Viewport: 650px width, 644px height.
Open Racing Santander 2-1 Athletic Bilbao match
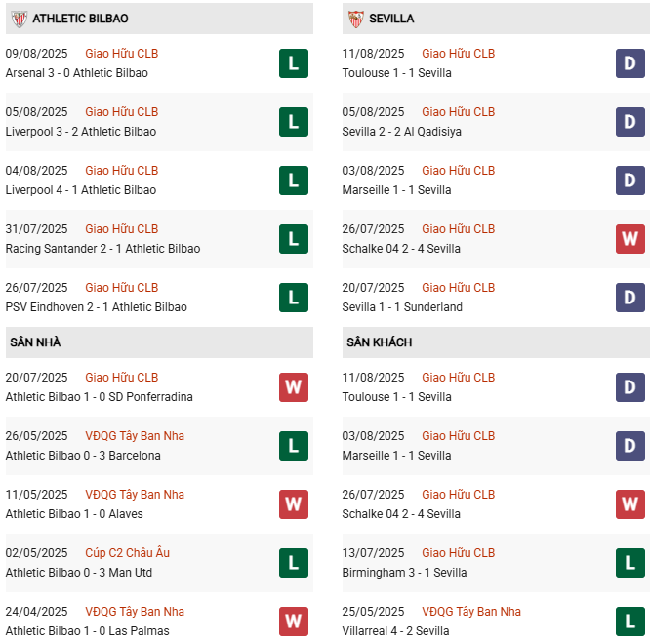click(102, 249)
